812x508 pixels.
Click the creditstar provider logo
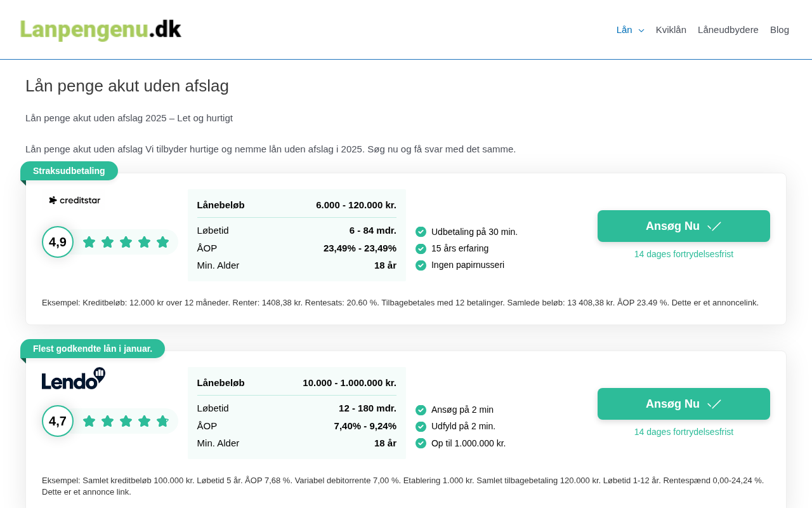click(75, 201)
